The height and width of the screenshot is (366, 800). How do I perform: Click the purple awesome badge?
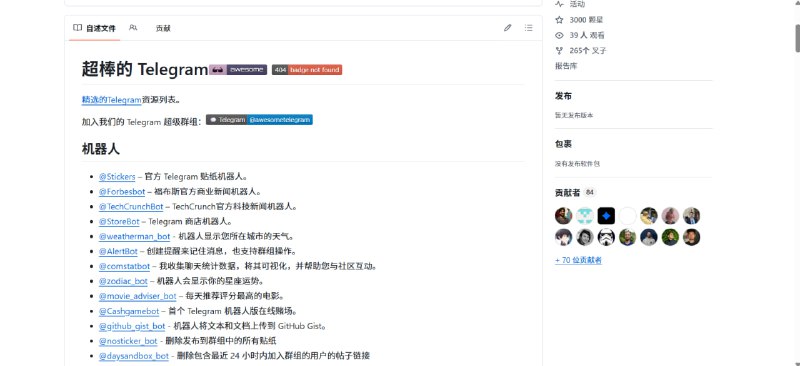point(238,70)
